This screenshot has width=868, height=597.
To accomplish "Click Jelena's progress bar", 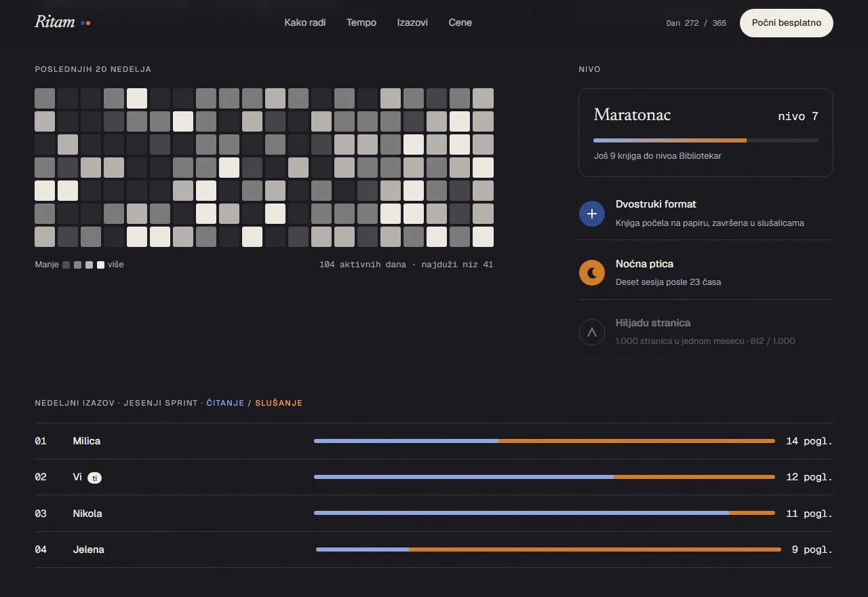I will tap(549, 550).
